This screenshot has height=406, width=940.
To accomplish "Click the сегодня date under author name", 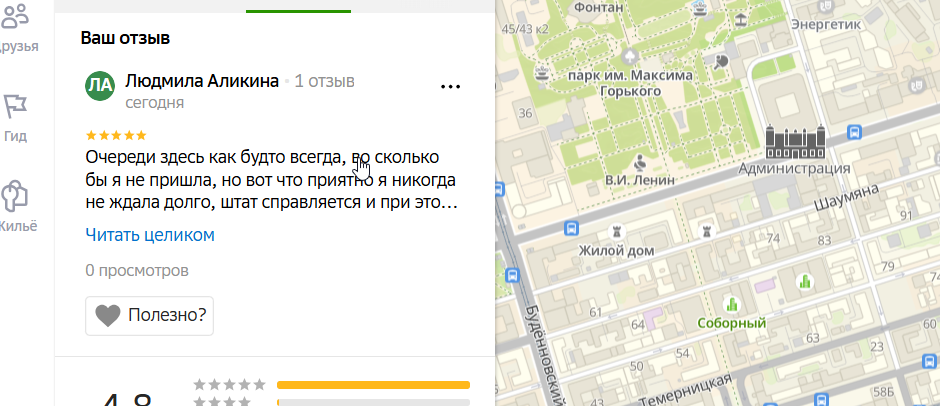I will (x=154, y=103).
